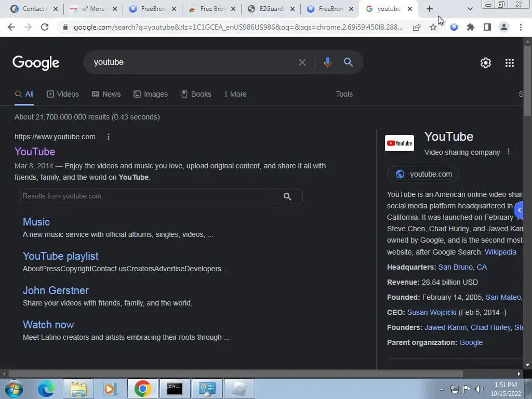Screen dimensions: 532x399
Task: Open the Chrome profile avatar
Action: coord(504,27)
